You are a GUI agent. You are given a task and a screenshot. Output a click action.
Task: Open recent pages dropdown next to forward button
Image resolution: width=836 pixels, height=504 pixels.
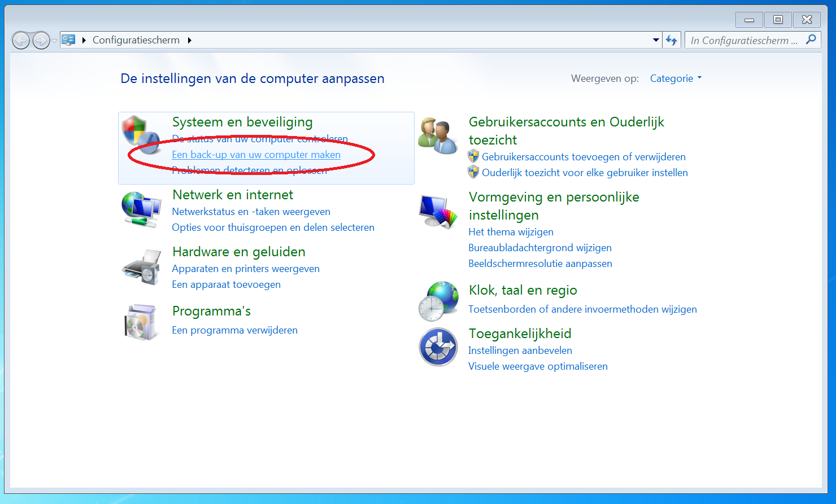point(55,41)
